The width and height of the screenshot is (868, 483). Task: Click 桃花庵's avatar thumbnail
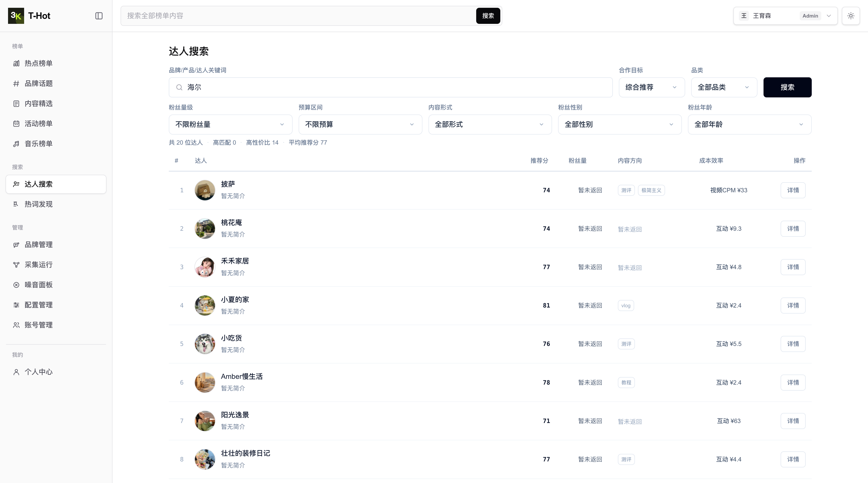(205, 229)
